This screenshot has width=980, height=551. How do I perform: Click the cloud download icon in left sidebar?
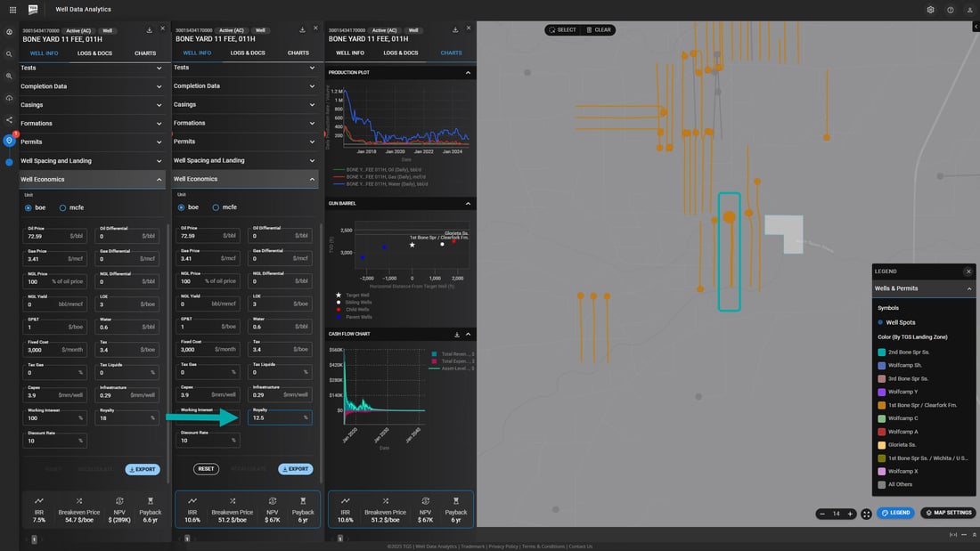[9, 98]
